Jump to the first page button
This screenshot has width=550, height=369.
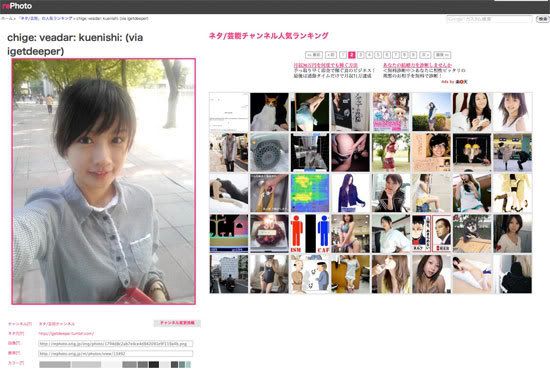click(x=314, y=55)
